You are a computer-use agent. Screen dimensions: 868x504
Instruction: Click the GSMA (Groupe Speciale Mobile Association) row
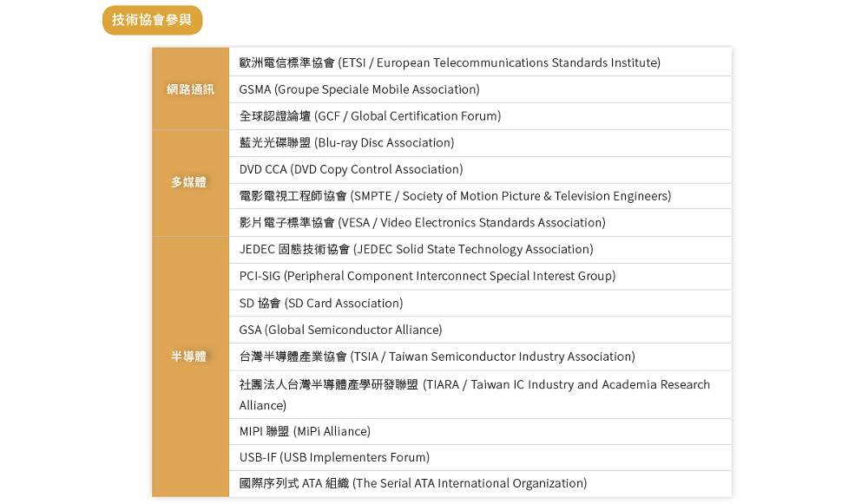coord(480,89)
